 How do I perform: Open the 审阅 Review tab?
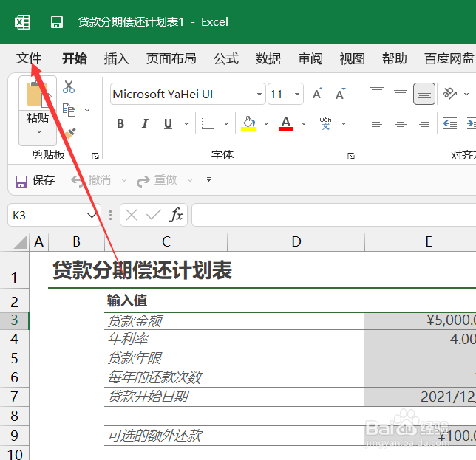pos(310,58)
